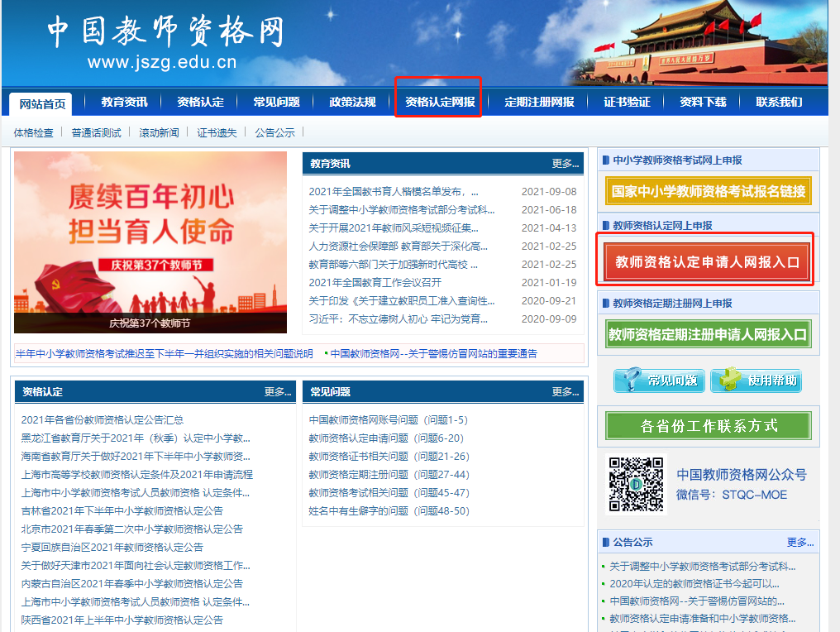This screenshot has height=632, width=840.
Task: Open 教师资格考试相关问题（问题45-47）
Action: (x=389, y=493)
